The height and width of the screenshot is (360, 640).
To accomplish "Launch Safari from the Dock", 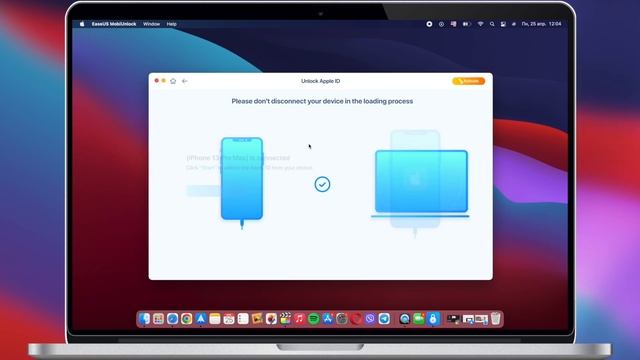I will pyautogui.click(x=172, y=319).
